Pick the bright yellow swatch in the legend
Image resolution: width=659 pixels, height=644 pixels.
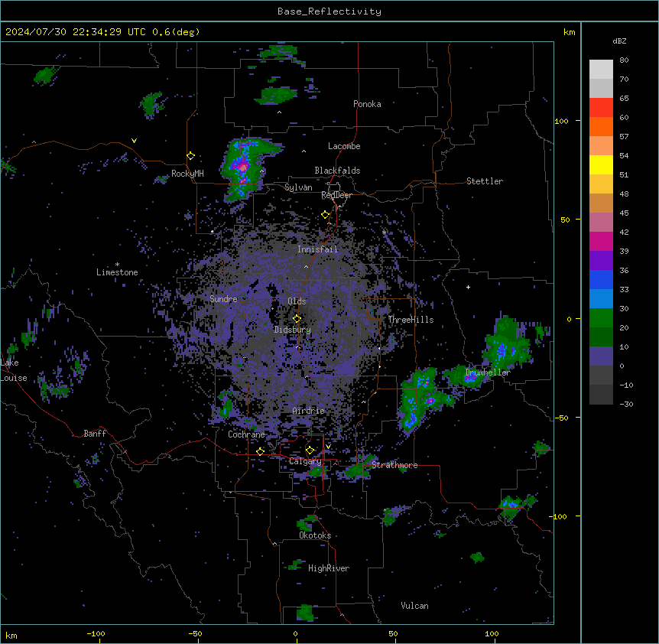601,164
